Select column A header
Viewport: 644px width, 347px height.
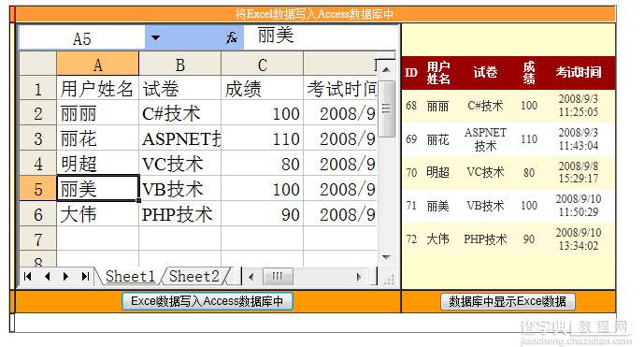pos(98,64)
